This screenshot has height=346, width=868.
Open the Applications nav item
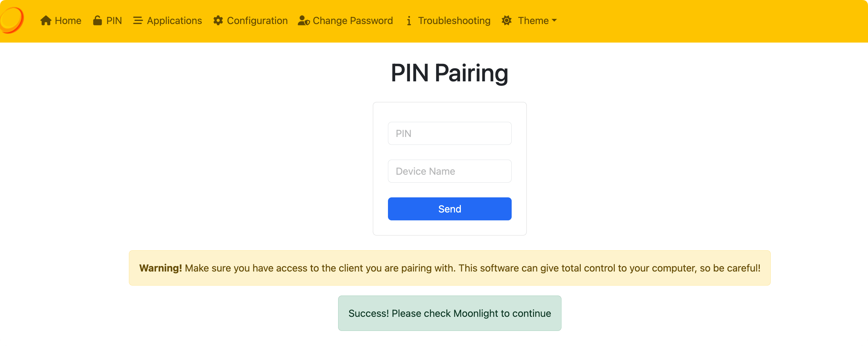pyautogui.click(x=174, y=21)
